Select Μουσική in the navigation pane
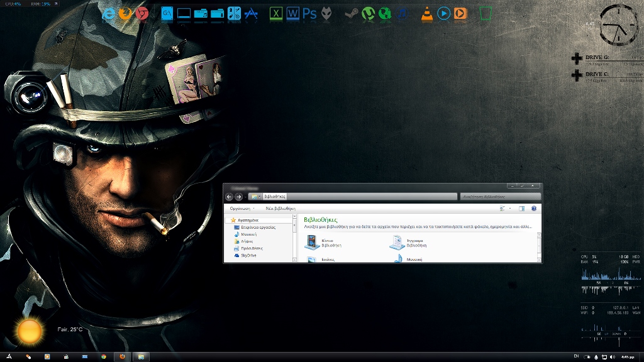Image resolution: width=644 pixels, height=362 pixels. (248, 234)
